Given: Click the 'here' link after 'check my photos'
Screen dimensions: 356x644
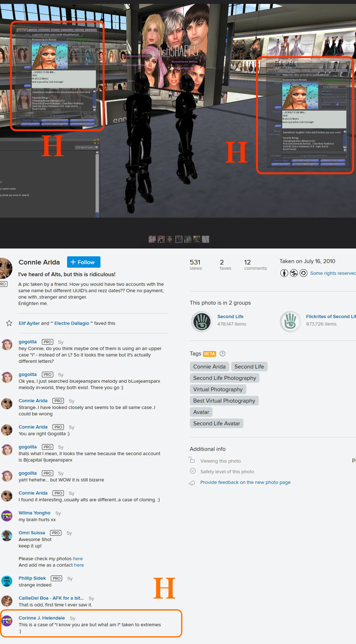Looking at the screenshot, I should click(x=78, y=558).
